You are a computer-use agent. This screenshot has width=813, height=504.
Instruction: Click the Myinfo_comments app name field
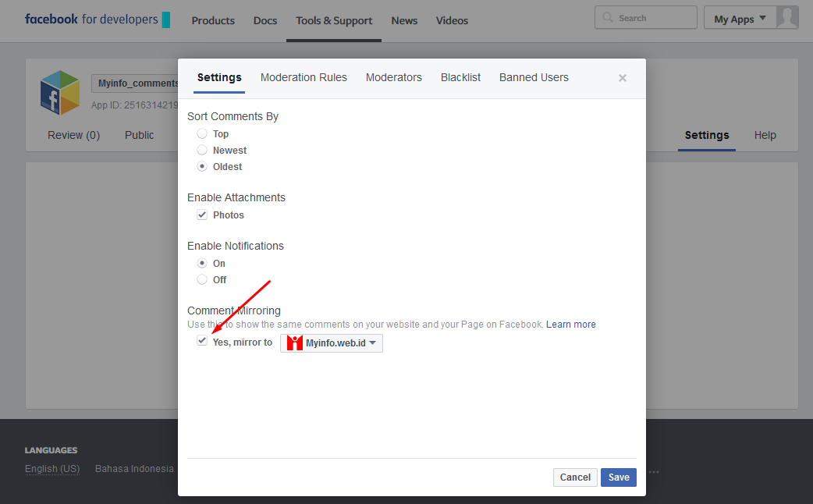pyautogui.click(x=135, y=83)
